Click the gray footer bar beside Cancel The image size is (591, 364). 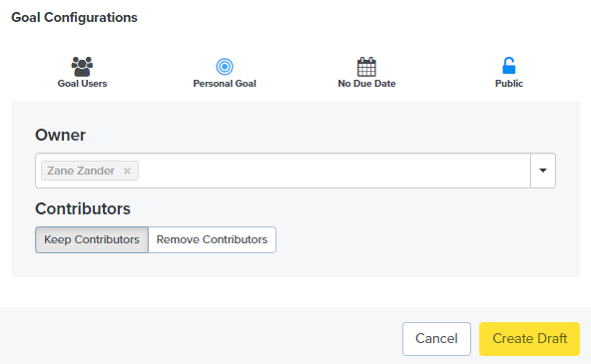point(200,336)
